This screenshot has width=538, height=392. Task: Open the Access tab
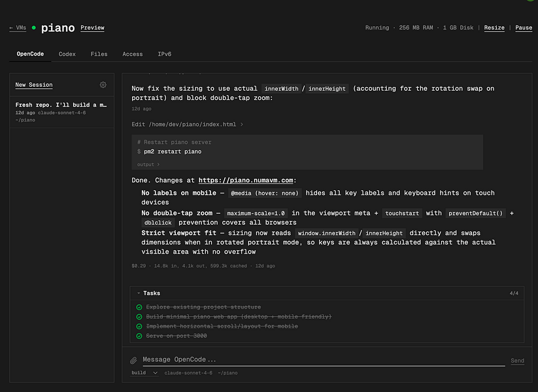pyautogui.click(x=132, y=54)
